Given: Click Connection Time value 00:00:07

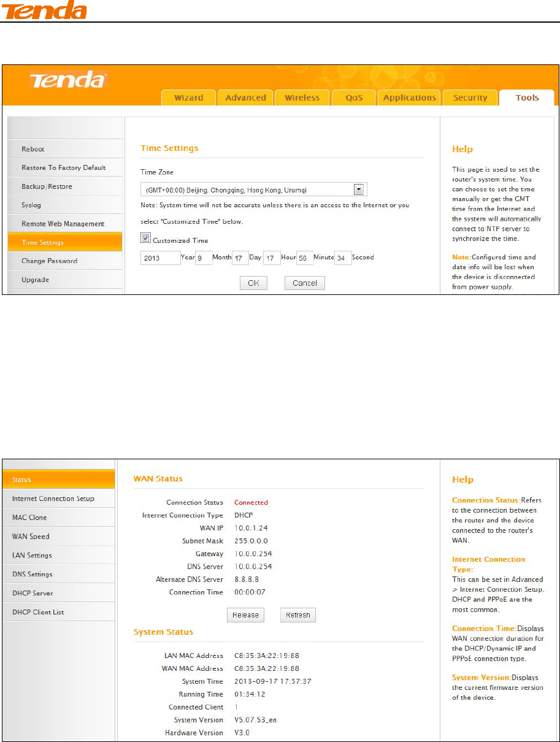Looking at the screenshot, I should (249, 592).
